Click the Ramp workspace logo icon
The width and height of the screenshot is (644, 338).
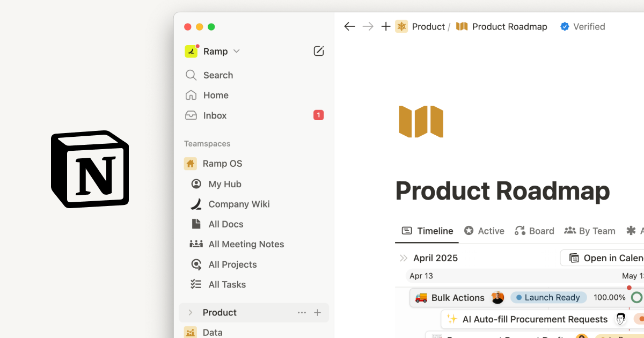(191, 51)
